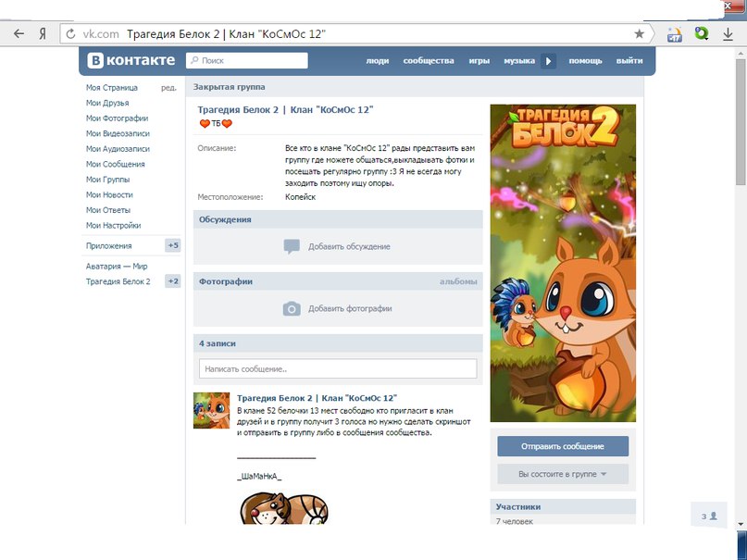The width and height of the screenshot is (747, 560).
Task: Open the Участники members section
Action: click(x=563, y=506)
